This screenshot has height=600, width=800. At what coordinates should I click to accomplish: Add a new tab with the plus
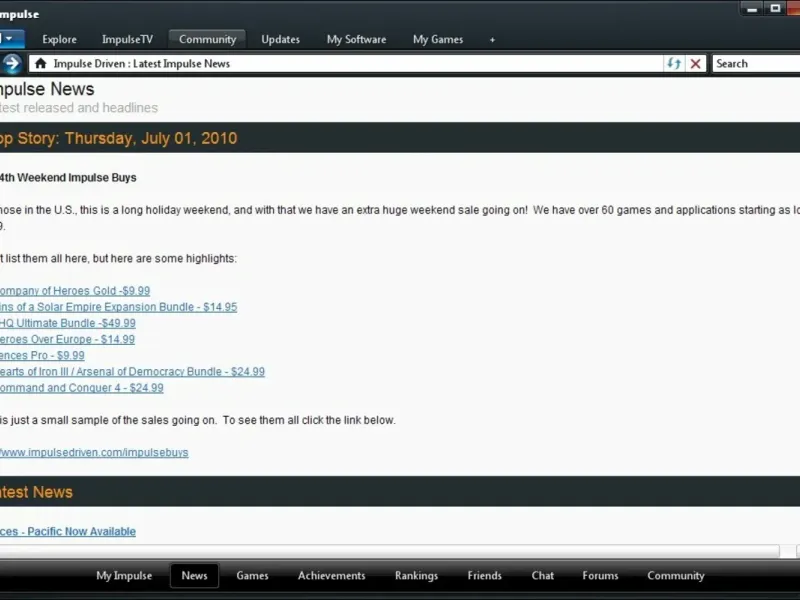coord(492,40)
